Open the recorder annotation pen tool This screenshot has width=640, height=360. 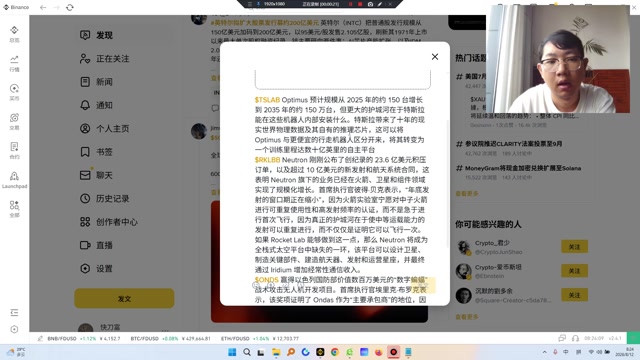[x=380, y=4]
